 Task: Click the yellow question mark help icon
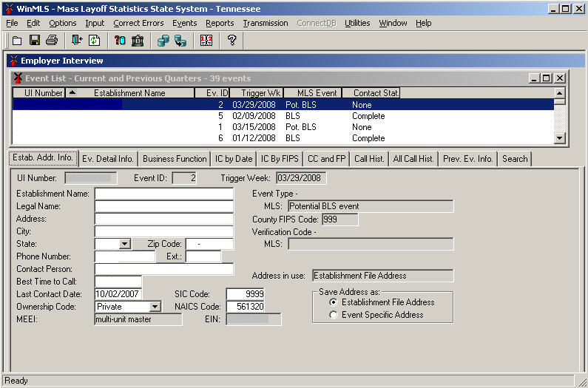point(232,41)
